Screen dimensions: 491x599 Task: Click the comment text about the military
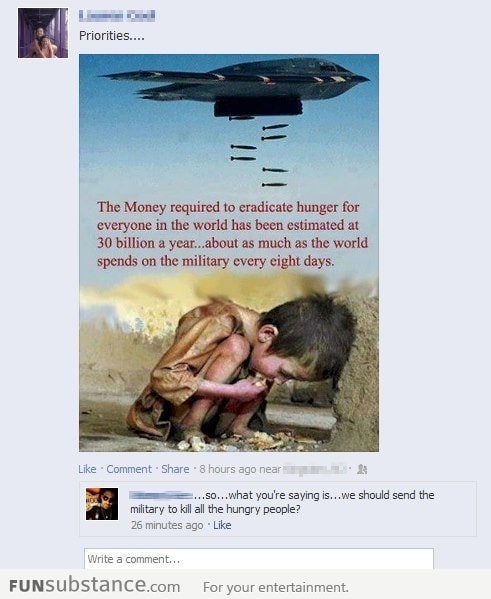[x=282, y=502]
